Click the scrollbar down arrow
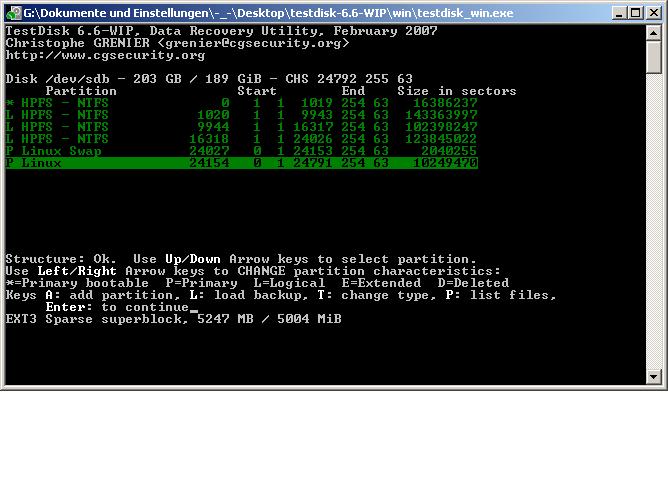 (x=654, y=377)
